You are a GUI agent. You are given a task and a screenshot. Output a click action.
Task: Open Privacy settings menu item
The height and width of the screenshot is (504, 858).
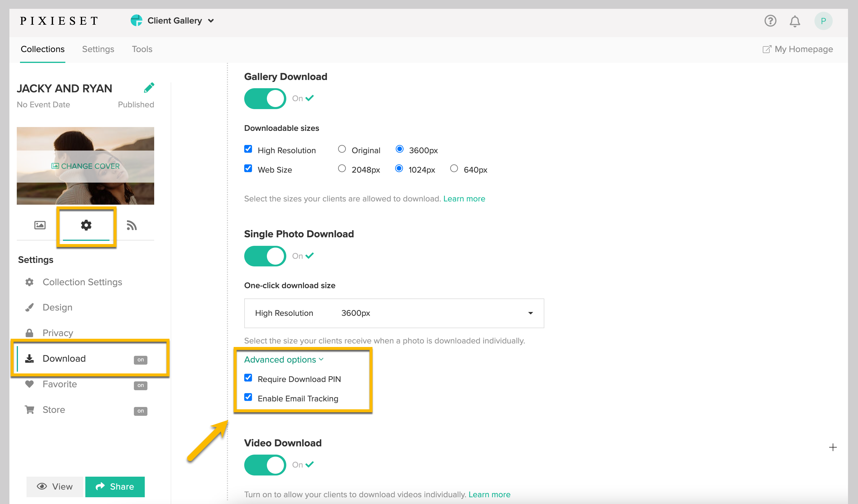click(x=58, y=333)
